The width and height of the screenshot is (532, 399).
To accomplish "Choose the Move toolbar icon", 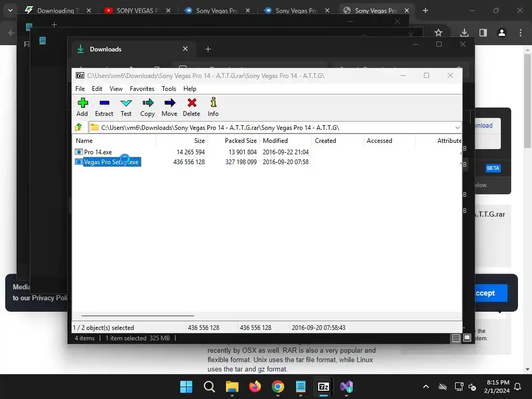I will 169,107.
